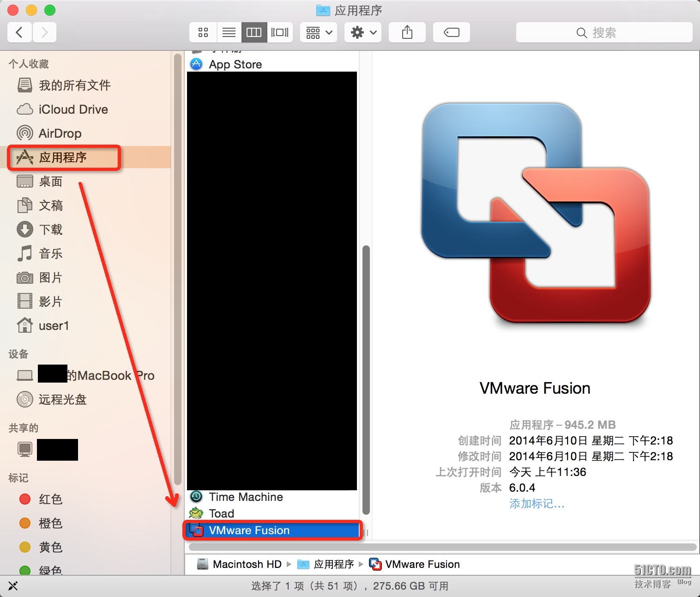Select App Store in the applications list
The width and height of the screenshot is (700, 597).
coord(272,64)
